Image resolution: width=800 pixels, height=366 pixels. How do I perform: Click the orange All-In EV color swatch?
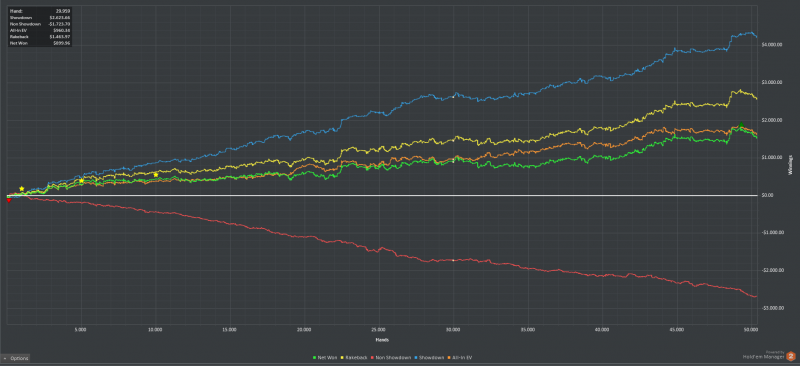pyautogui.click(x=450, y=358)
